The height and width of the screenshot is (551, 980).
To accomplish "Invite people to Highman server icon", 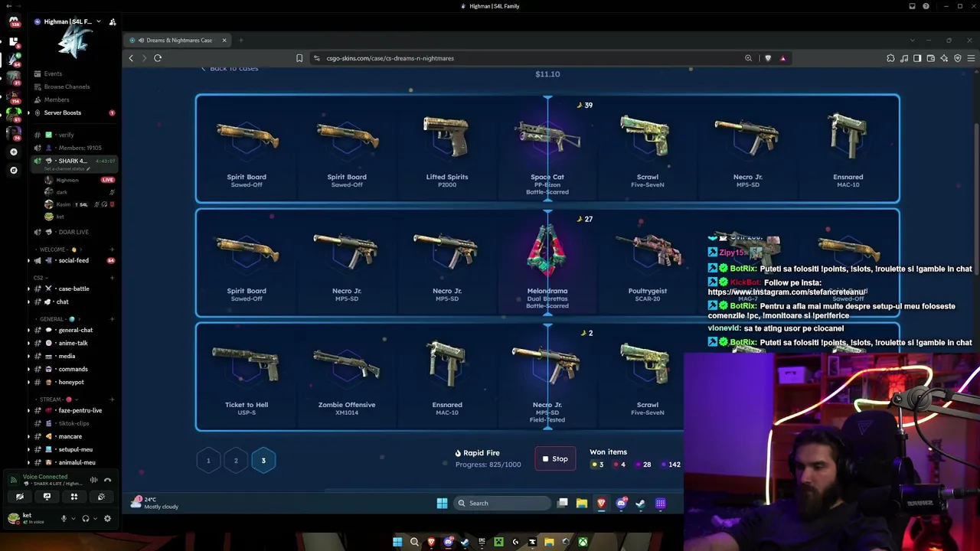I will pos(113,22).
